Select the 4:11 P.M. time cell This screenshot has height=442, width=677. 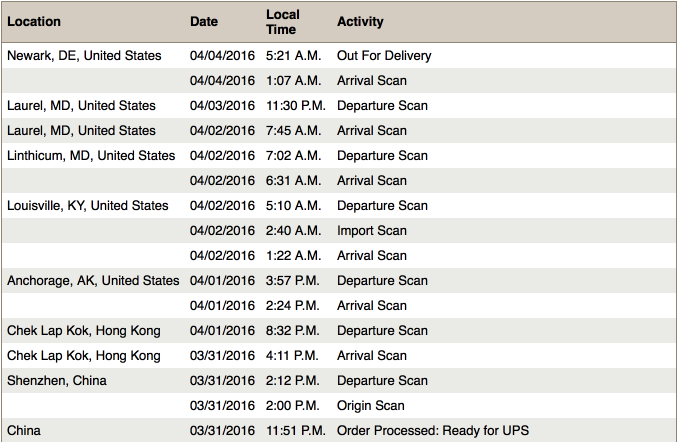[294, 356]
